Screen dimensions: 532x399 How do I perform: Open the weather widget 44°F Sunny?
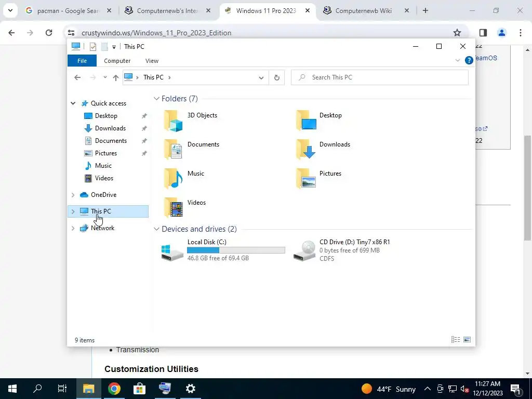point(389,389)
